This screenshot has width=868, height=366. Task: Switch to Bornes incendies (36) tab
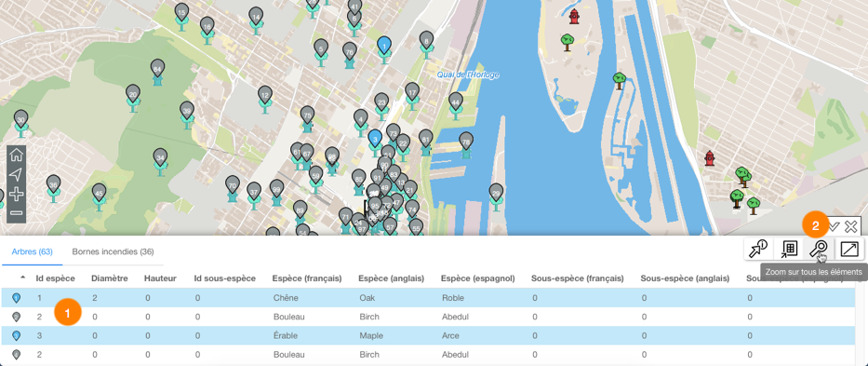pos(113,251)
